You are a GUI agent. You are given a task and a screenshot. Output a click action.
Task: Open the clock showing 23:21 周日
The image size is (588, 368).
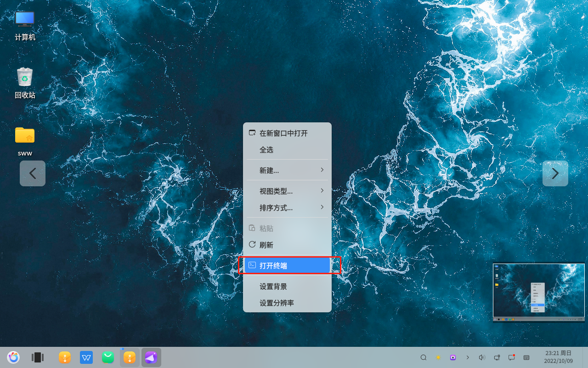pyautogui.click(x=559, y=357)
